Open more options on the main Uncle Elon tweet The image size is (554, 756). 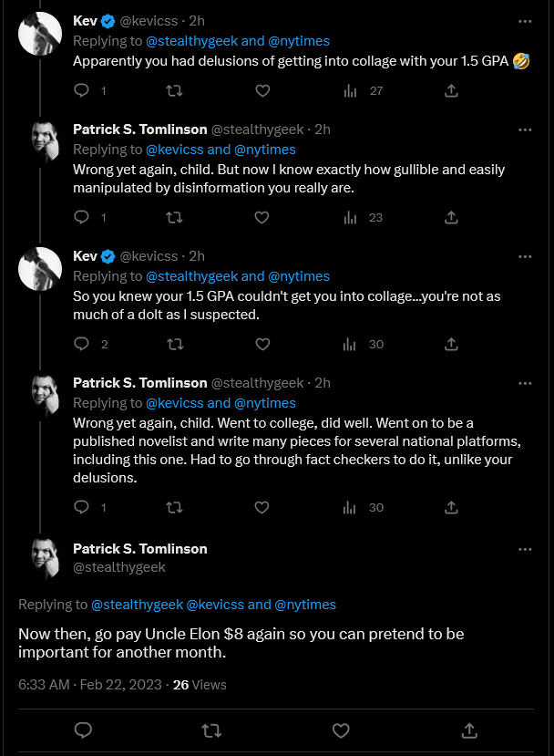525,549
